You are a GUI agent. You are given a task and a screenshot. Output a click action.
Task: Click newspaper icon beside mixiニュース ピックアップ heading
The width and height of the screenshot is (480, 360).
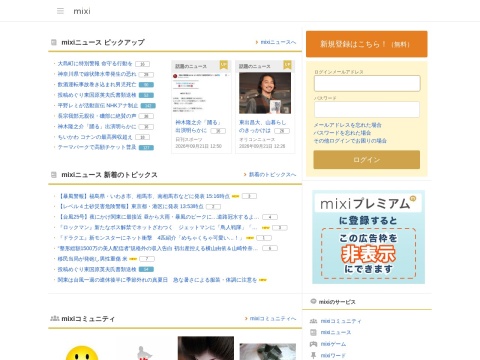pos(54,42)
